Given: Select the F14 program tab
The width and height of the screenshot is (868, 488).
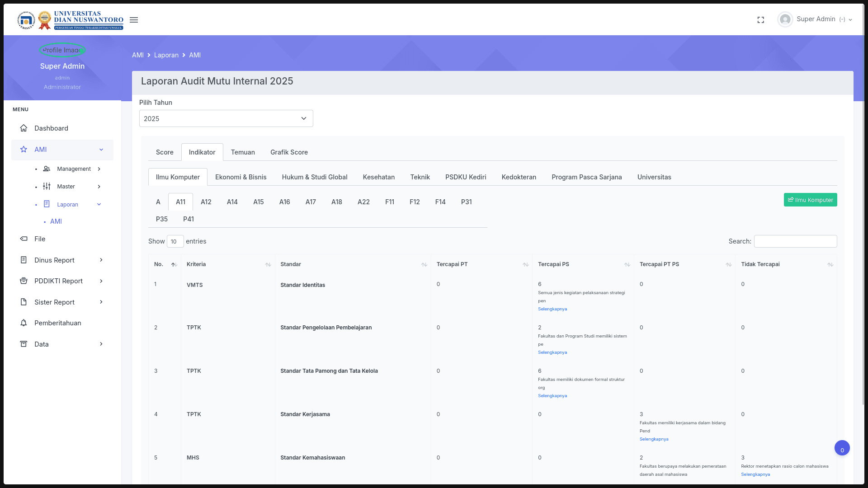Looking at the screenshot, I should (440, 202).
